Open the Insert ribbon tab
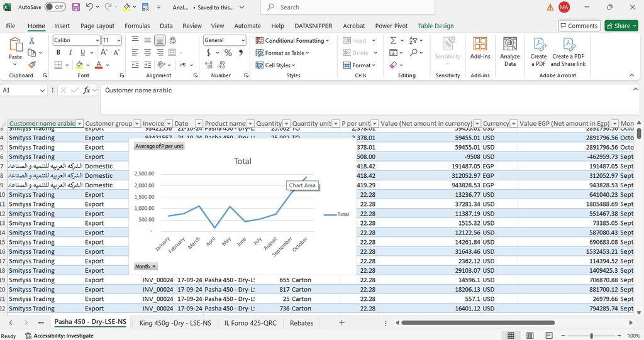 (x=62, y=26)
